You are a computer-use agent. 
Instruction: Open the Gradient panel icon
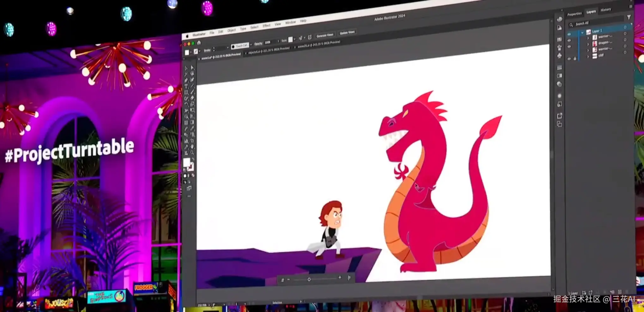tap(559, 76)
